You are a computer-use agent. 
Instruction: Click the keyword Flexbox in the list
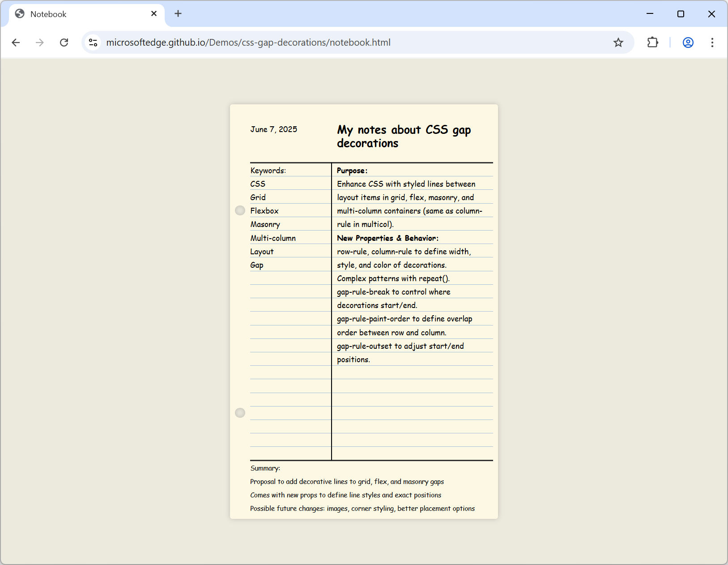264,210
